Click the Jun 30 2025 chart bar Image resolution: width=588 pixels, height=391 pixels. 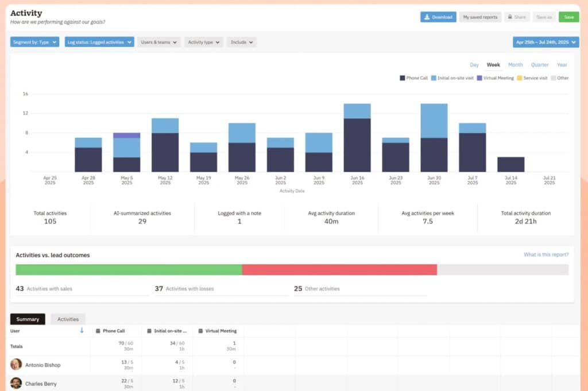pyautogui.click(x=434, y=138)
